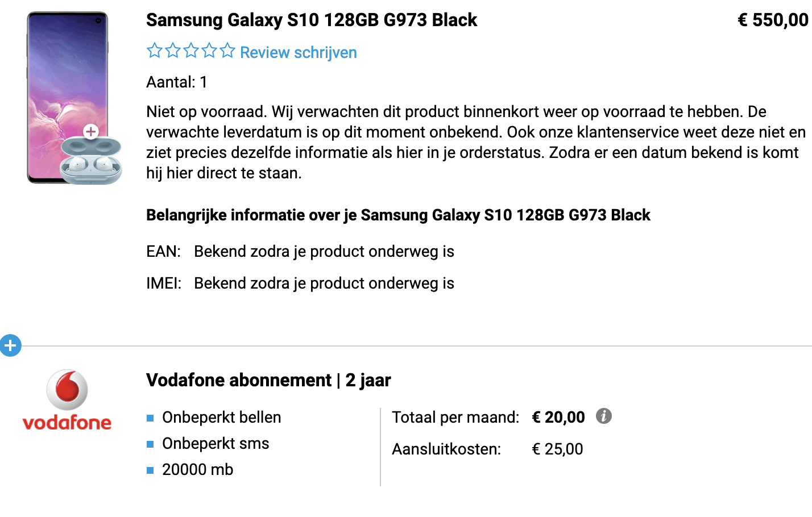Viewport: 812px width, 517px height.
Task: Click the Aansluitkosten € 25,00 amount
Action: click(557, 449)
